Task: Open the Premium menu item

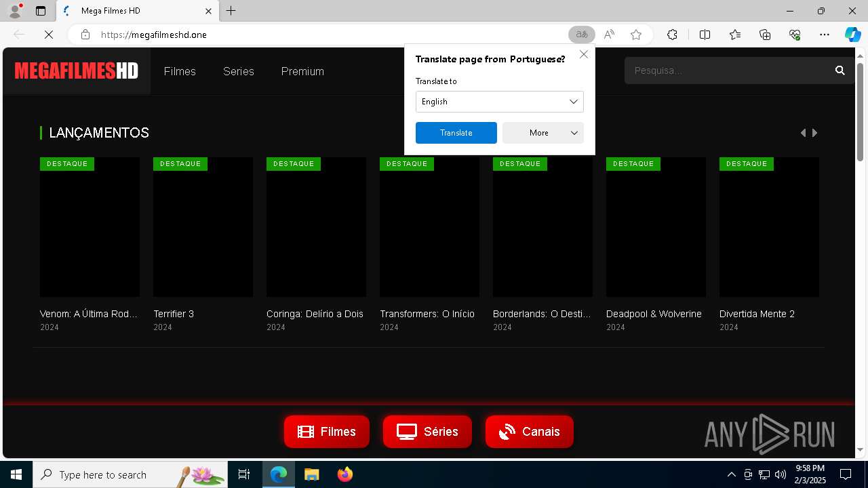Action: coord(302,71)
